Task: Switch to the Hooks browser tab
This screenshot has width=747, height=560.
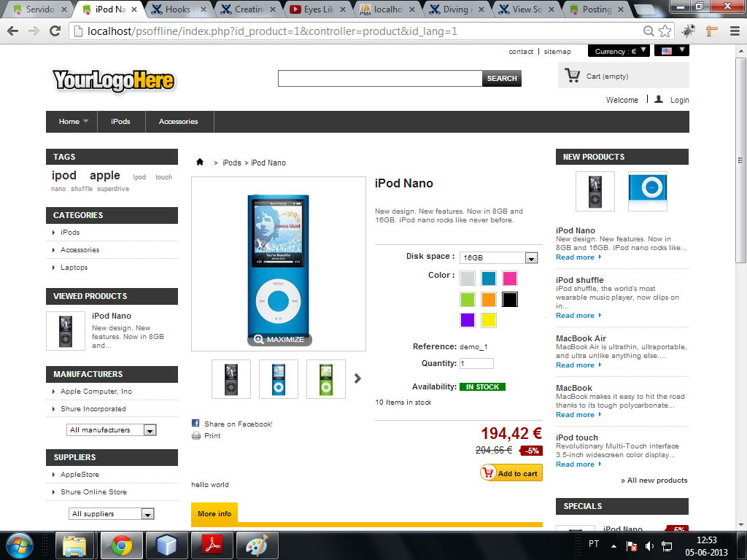Action: 178,9
